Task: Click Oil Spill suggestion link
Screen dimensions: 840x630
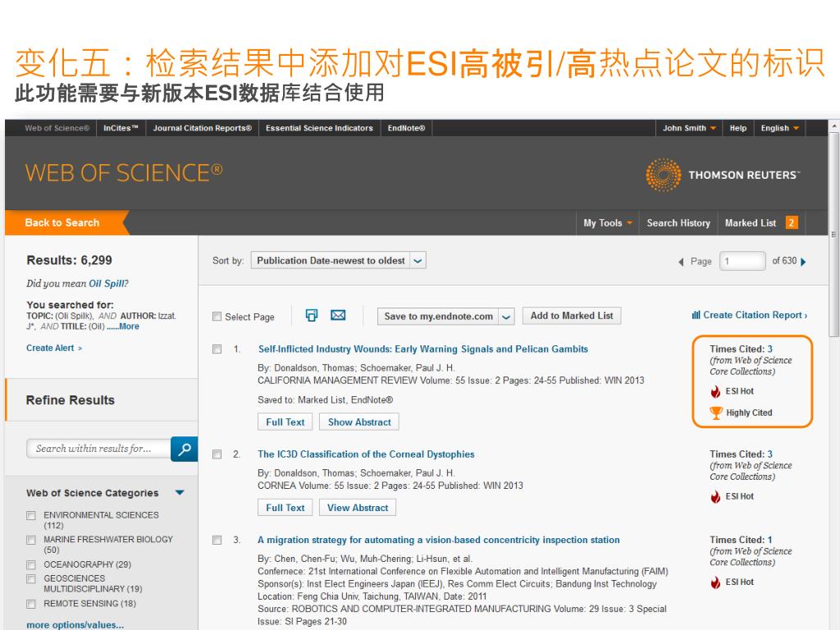Action: (108, 283)
